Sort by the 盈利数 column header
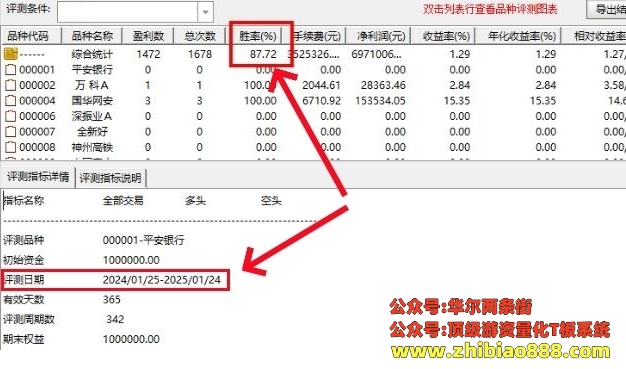The image size is (626, 369). pos(148,36)
